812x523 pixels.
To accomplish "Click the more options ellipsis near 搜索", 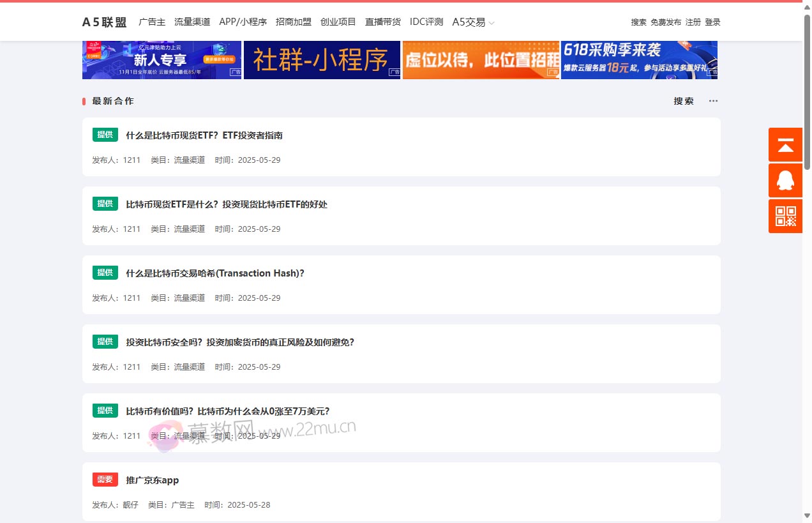I will [x=713, y=100].
